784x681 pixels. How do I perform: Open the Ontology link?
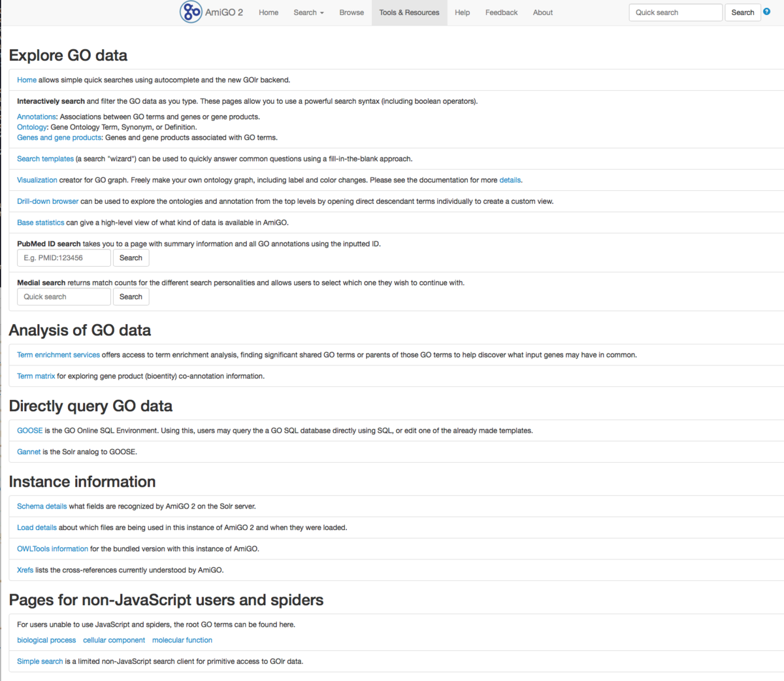(32, 127)
